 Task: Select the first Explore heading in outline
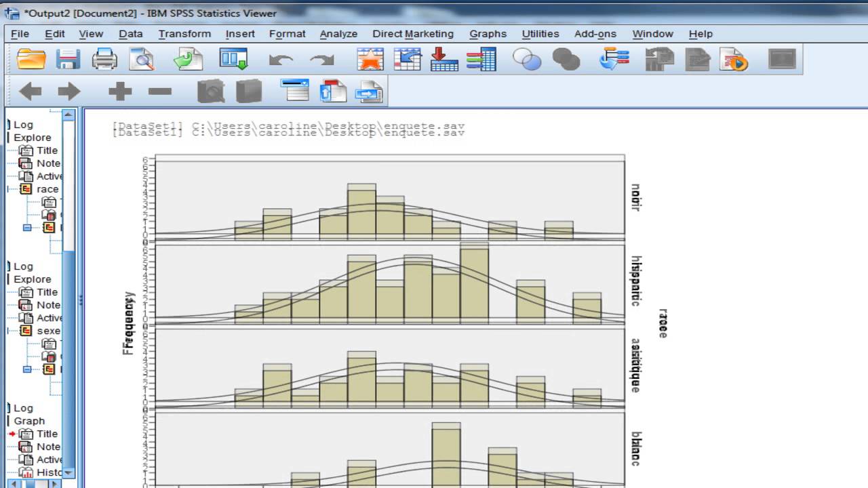coord(32,138)
